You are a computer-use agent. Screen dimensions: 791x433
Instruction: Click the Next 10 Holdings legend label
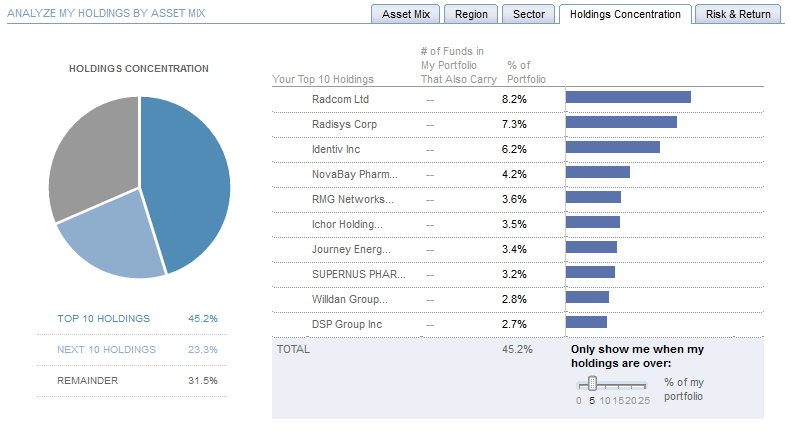[106, 349]
